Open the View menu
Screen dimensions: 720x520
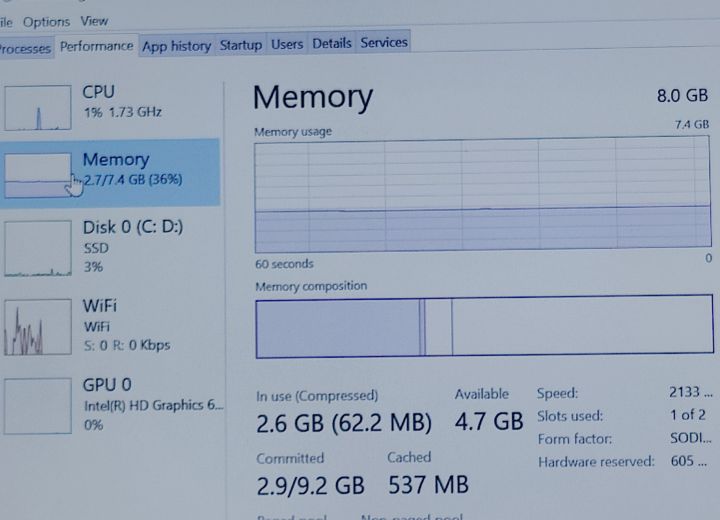tap(94, 21)
